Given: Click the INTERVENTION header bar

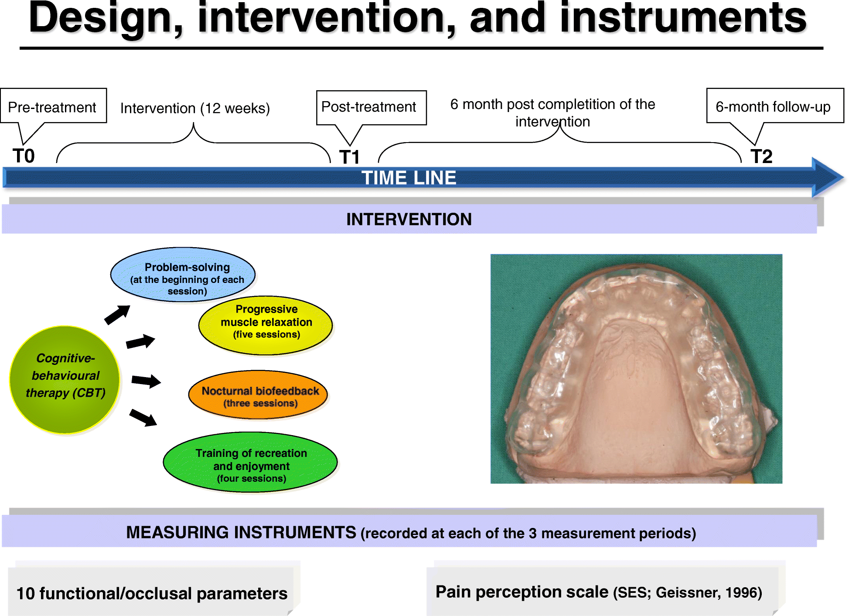Looking at the screenshot, I should [x=409, y=219].
